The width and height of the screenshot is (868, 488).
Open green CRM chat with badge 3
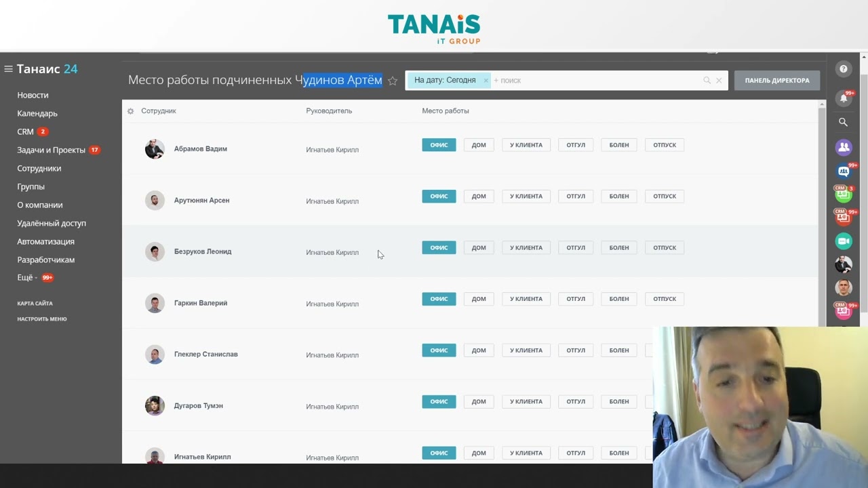(x=844, y=195)
